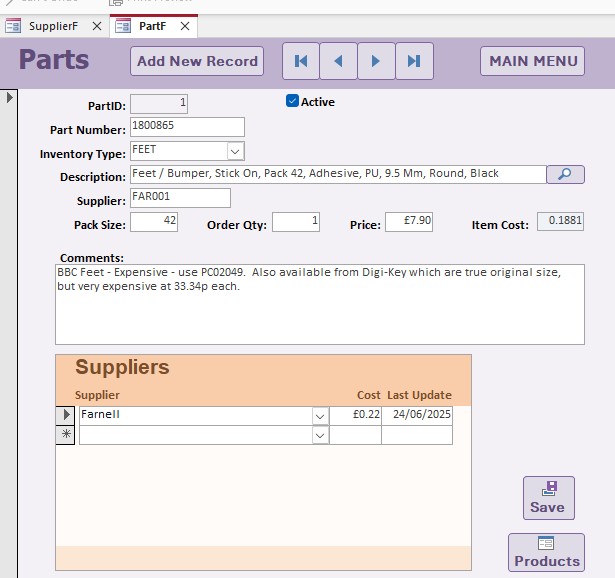Screen dimensions: 615x578
Task: Open the Farnell supplier dropdown list
Action: tap(320, 415)
